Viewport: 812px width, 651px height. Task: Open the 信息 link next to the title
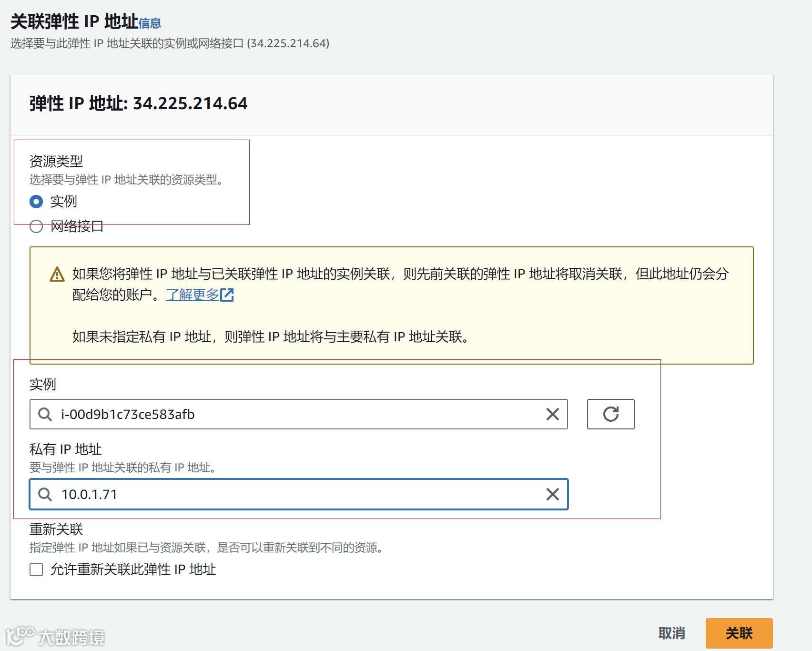(x=150, y=23)
